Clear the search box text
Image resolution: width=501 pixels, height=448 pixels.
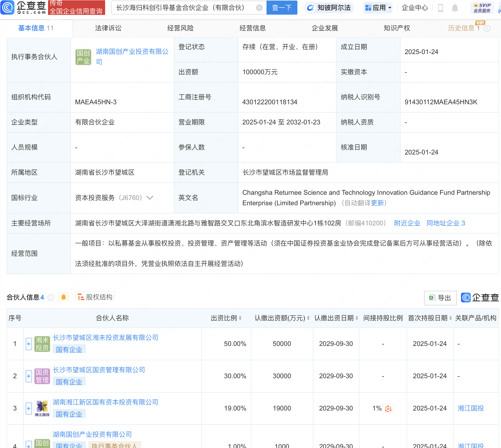coord(259,8)
